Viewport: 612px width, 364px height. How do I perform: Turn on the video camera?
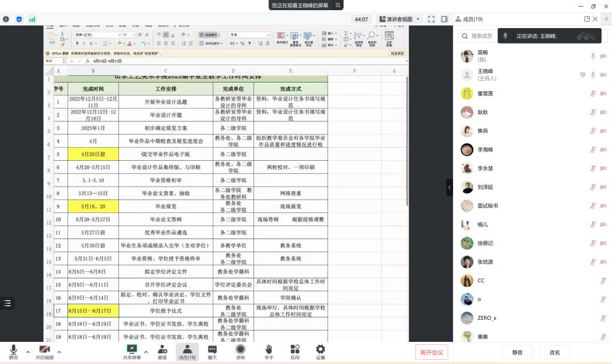point(44,352)
